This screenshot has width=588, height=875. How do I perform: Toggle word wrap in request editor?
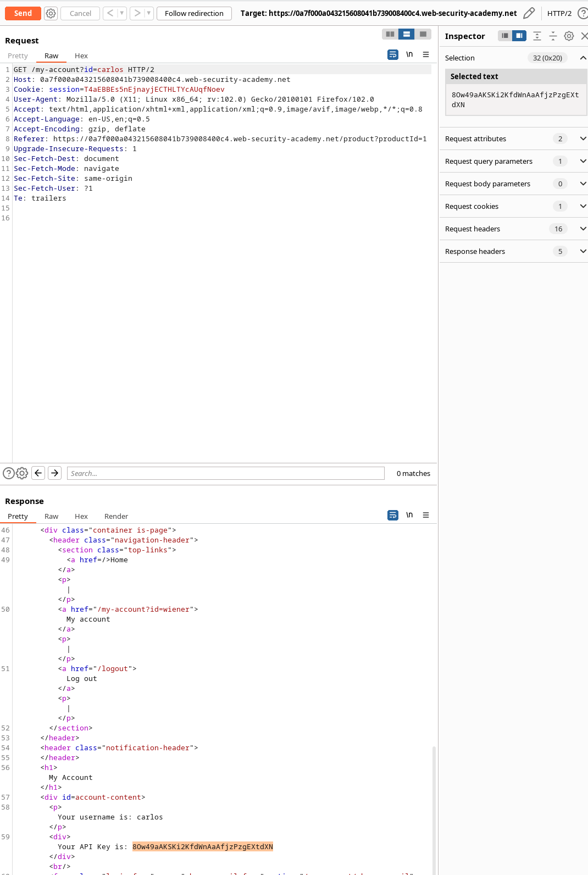tap(393, 54)
